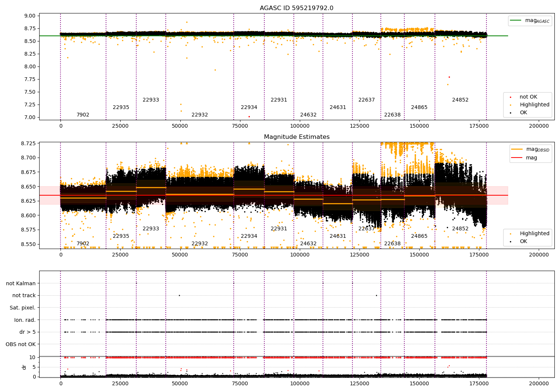Click OBSID label 22637 in the top plot
The height and width of the screenshot is (392, 560).
(367, 100)
